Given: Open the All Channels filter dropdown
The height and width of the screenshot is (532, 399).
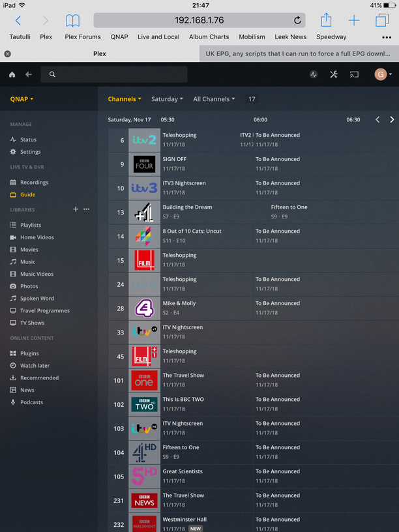Looking at the screenshot, I should pyautogui.click(x=214, y=99).
